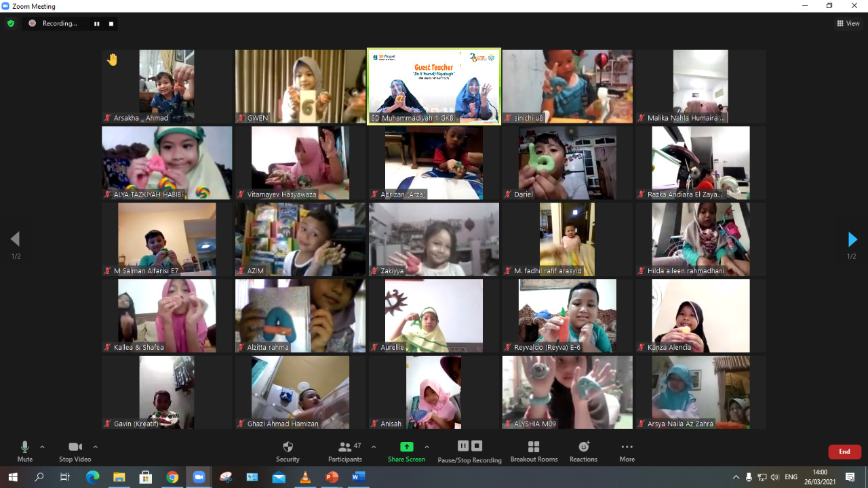Select Dariel video tile
The height and width of the screenshot is (488, 868).
[568, 163]
